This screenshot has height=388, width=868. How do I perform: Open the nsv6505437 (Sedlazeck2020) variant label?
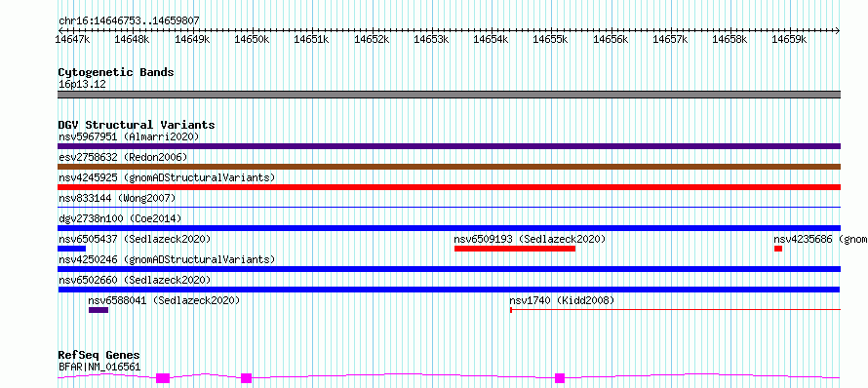pyautogui.click(x=135, y=239)
